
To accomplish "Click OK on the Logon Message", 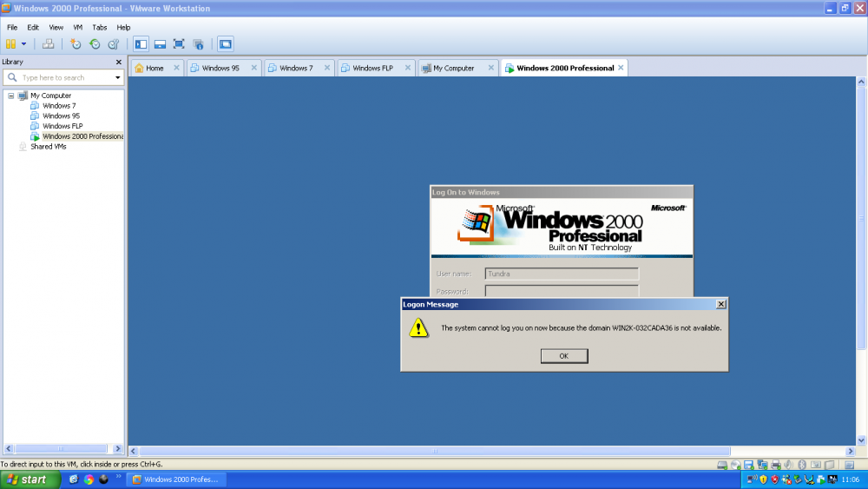I will click(563, 356).
